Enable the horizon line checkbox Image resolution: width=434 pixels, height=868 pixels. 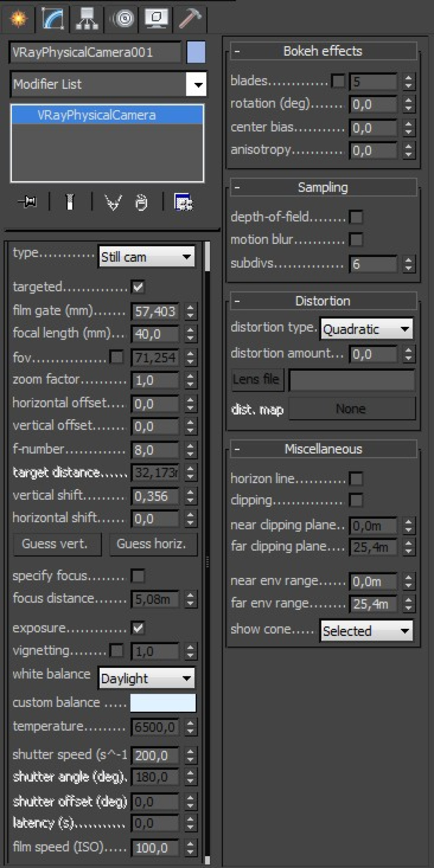[356, 479]
